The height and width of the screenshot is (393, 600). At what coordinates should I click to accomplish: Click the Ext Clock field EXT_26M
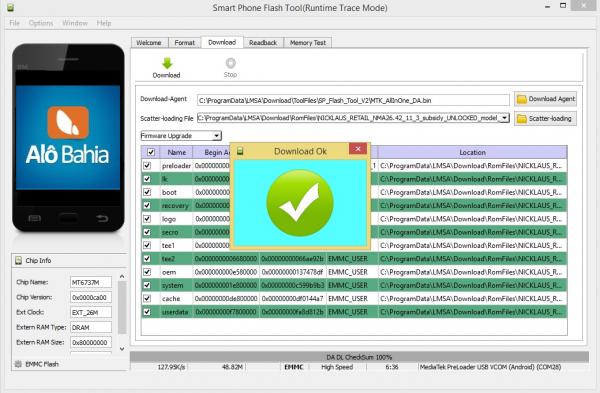click(91, 312)
